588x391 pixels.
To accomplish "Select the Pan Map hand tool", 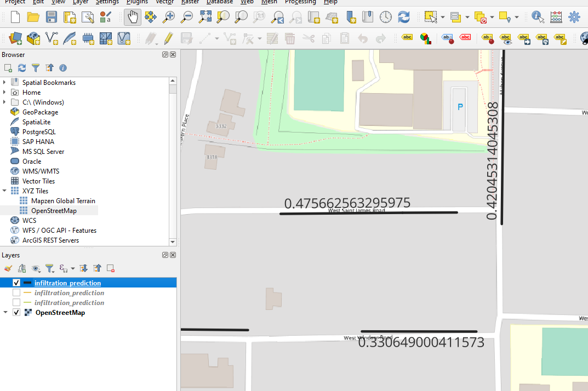I will pyautogui.click(x=133, y=17).
